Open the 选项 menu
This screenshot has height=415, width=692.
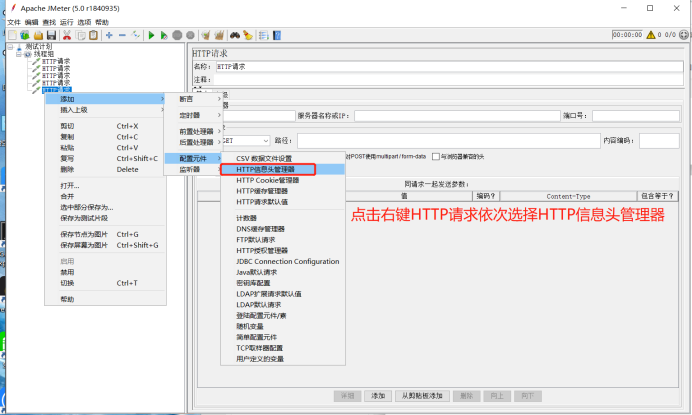coord(84,22)
